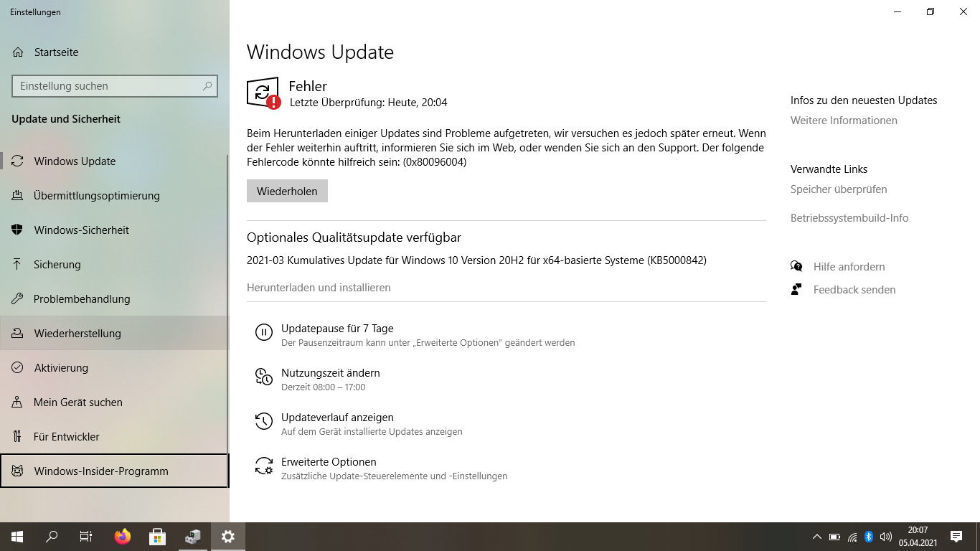Image resolution: width=980 pixels, height=551 pixels.
Task: Click Letzte Überprüfung: Heute, 20:04 text
Action: coord(368,103)
